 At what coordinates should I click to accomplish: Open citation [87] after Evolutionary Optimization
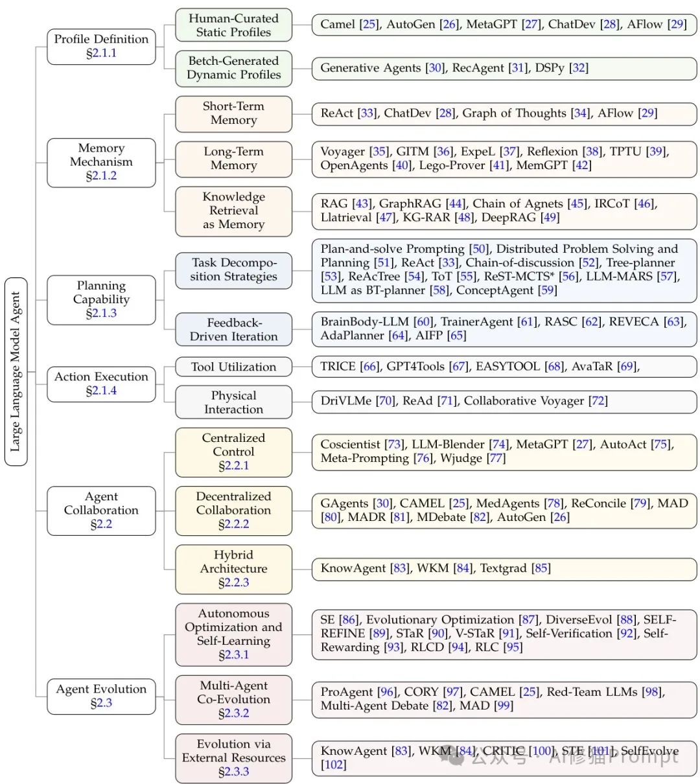tap(529, 620)
